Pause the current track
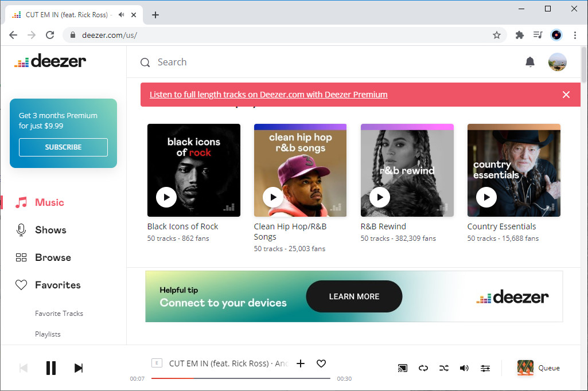The height and width of the screenshot is (391, 588). click(51, 367)
